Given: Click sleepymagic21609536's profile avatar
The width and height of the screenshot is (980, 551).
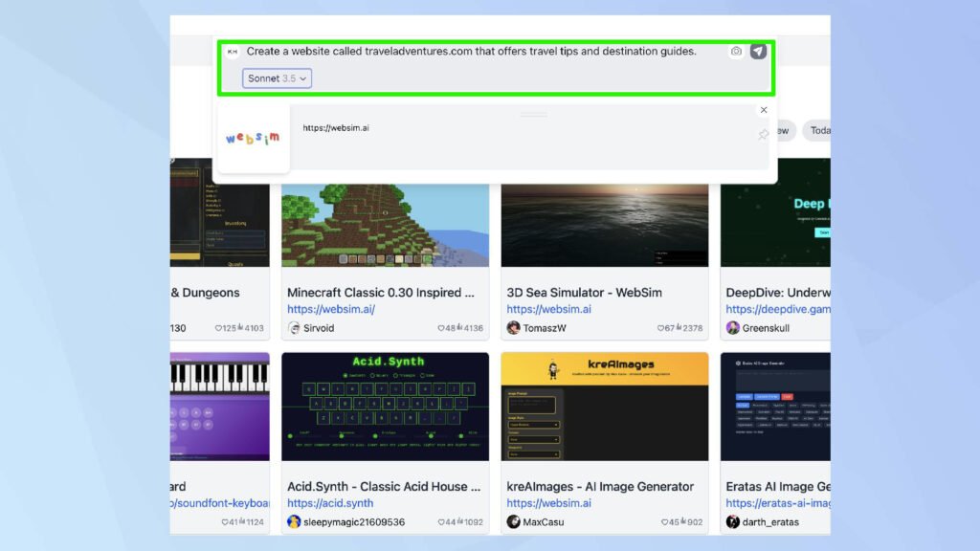Looking at the screenshot, I should tap(295, 522).
